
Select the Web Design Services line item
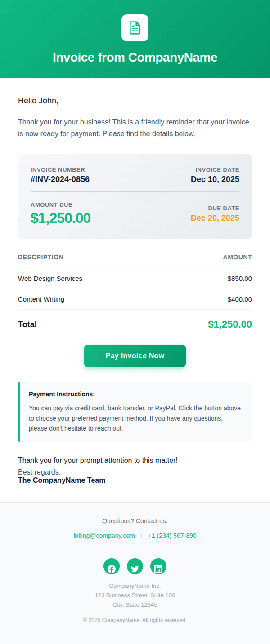click(x=50, y=279)
